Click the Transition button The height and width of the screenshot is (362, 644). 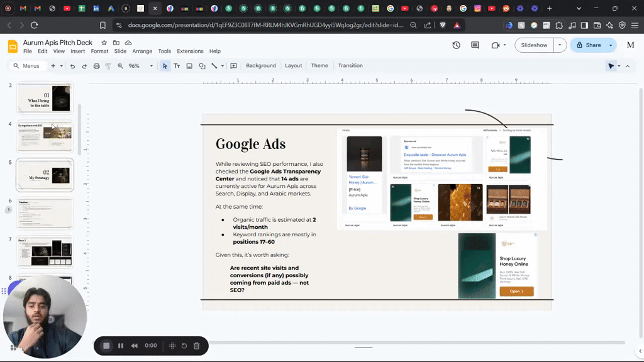(350, 65)
